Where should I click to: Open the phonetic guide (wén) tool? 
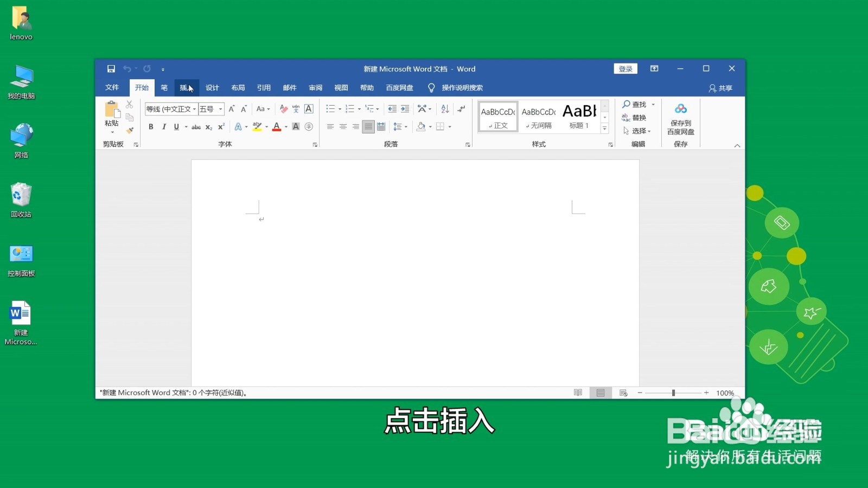coord(296,109)
